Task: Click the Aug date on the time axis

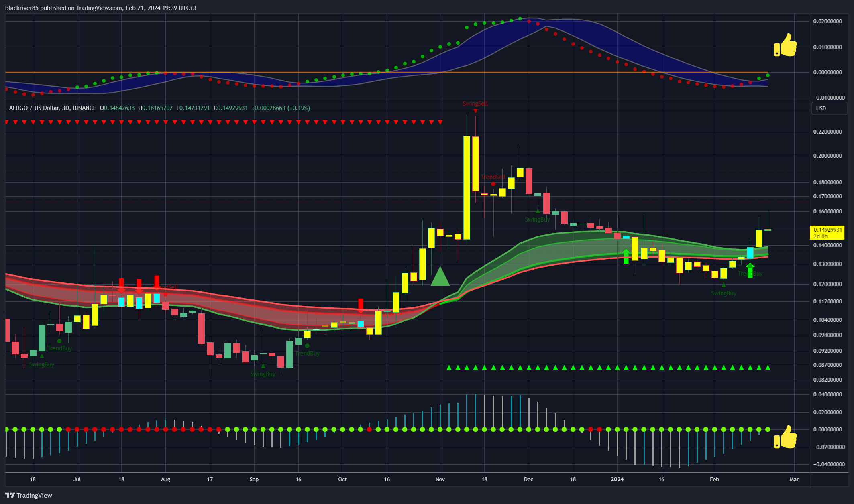Action: click(x=165, y=479)
